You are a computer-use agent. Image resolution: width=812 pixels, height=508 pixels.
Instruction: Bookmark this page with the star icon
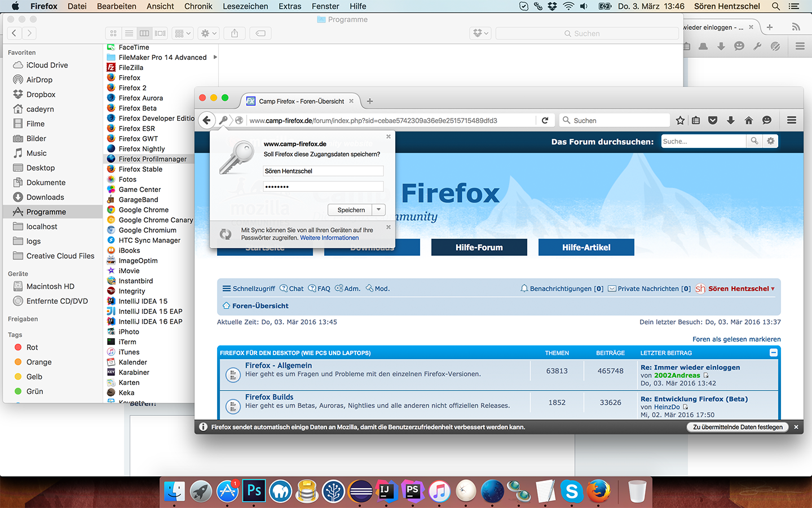681,120
